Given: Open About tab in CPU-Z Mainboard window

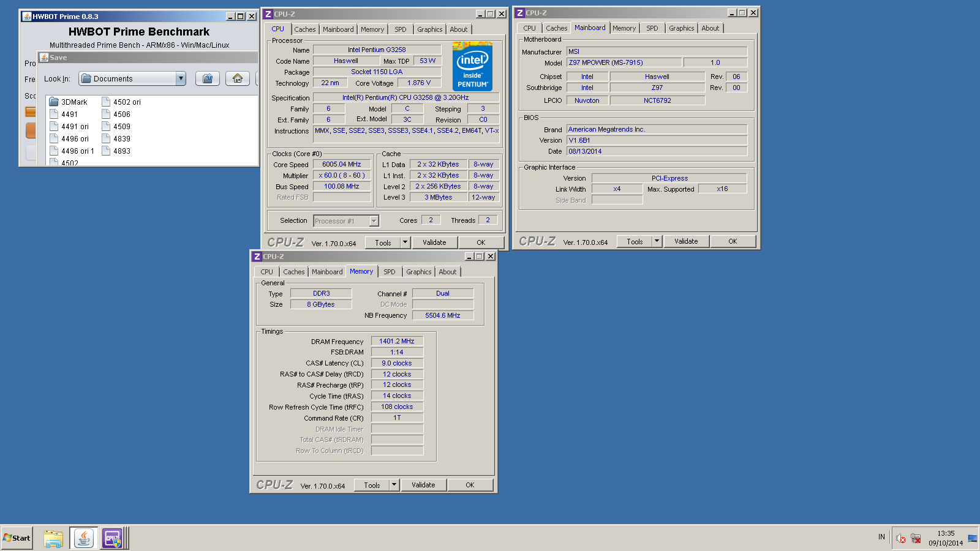Looking at the screenshot, I should pos(710,28).
